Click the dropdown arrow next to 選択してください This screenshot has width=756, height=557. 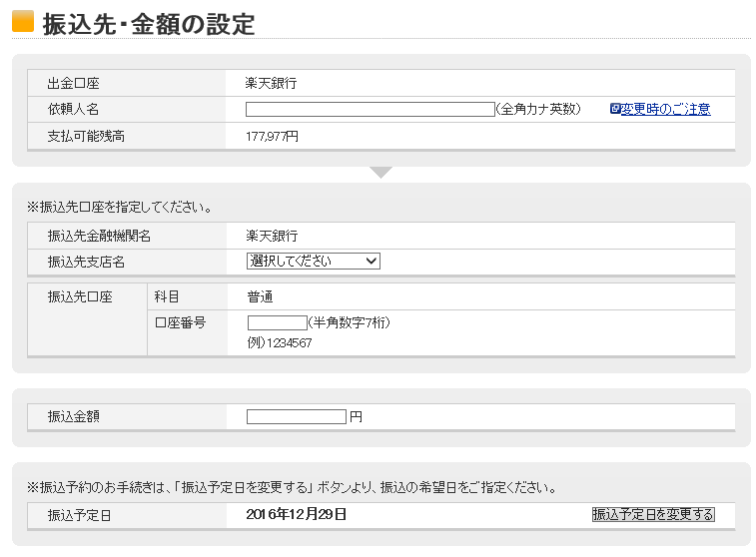click(x=371, y=261)
